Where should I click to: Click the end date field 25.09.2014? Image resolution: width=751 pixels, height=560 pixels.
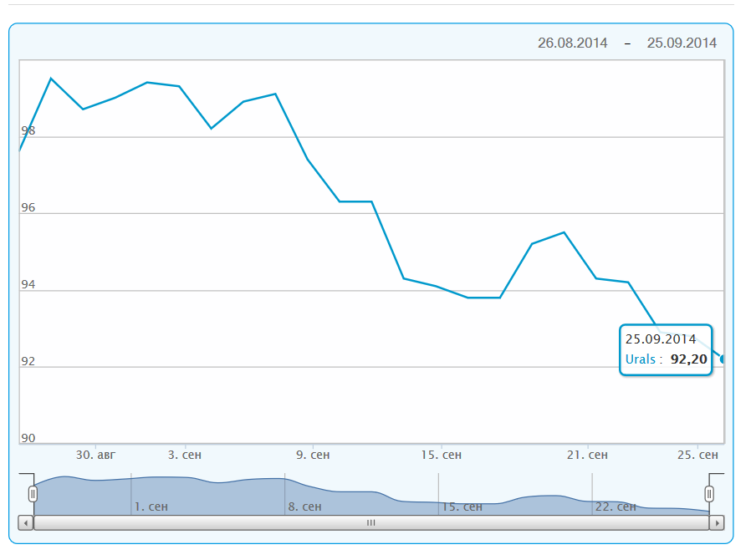pyautogui.click(x=682, y=43)
